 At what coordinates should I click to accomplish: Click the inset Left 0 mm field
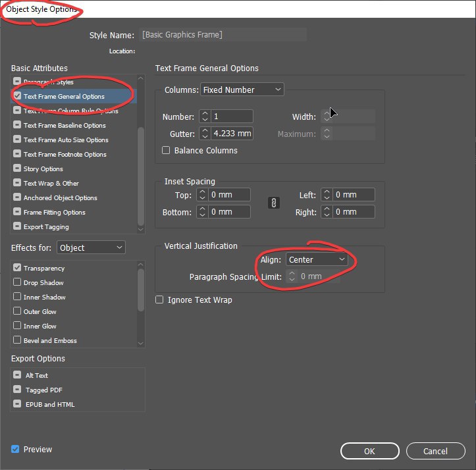[x=354, y=195]
